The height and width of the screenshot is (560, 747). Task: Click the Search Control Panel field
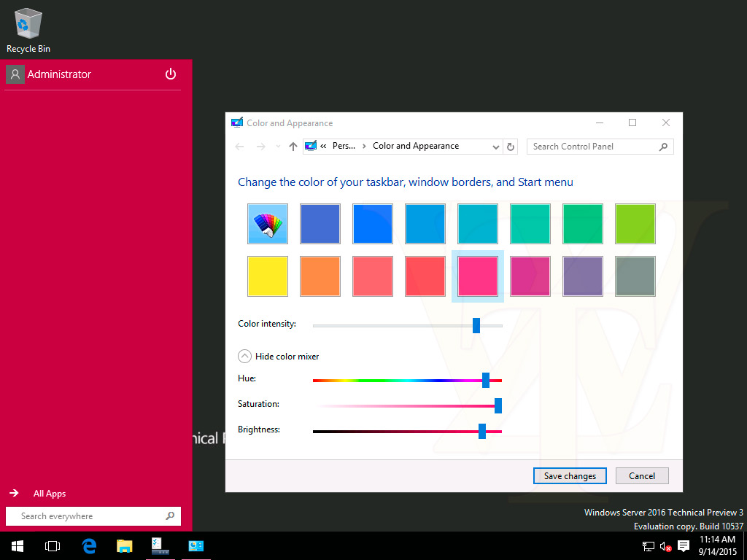pyautogui.click(x=592, y=147)
